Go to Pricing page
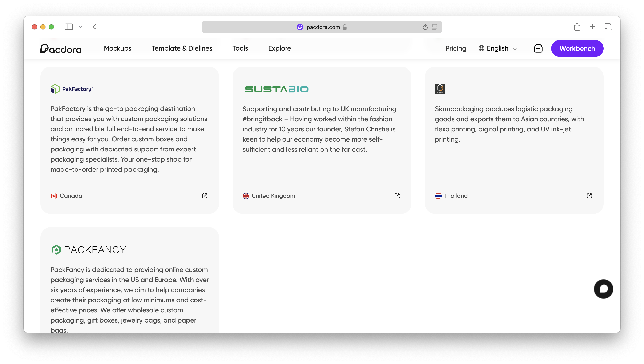 (456, 48)
